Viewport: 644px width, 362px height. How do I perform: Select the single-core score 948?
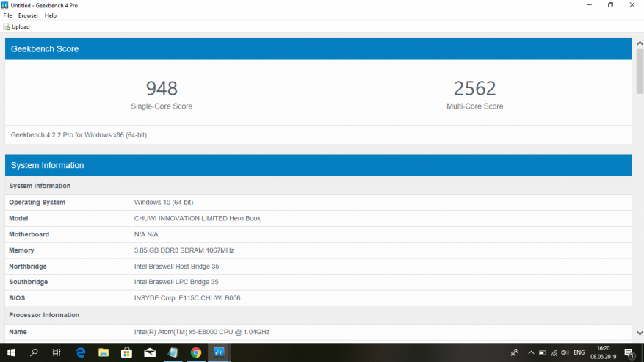[x=162, y=88]
